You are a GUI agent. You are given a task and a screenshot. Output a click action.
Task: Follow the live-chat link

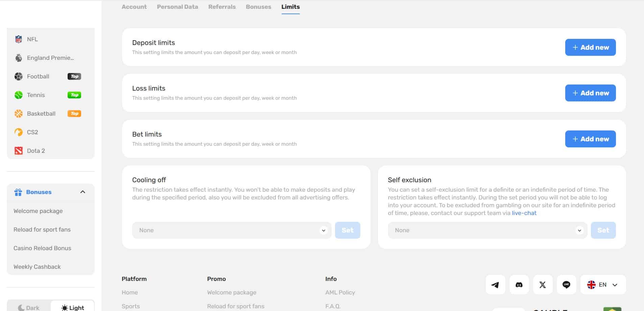[524, 213]
